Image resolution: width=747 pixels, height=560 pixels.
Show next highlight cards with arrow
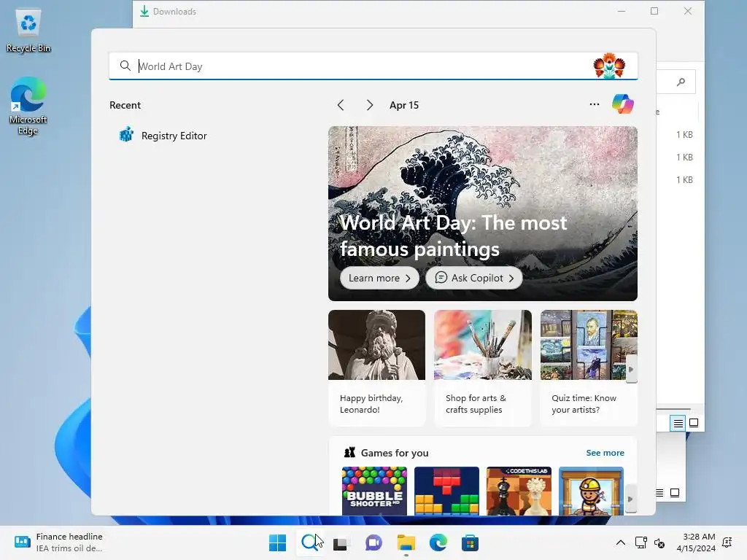(631, 369)
